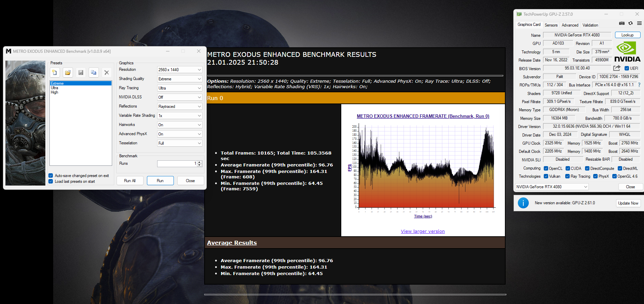Click the Average Results heading link
The image size is (644, 304).
[232, 243]
